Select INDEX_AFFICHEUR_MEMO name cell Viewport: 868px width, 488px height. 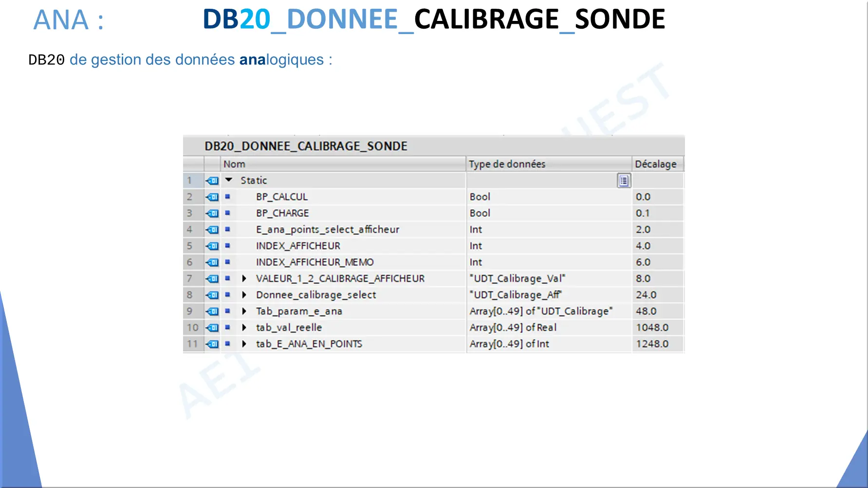click(x=315, y=262)
